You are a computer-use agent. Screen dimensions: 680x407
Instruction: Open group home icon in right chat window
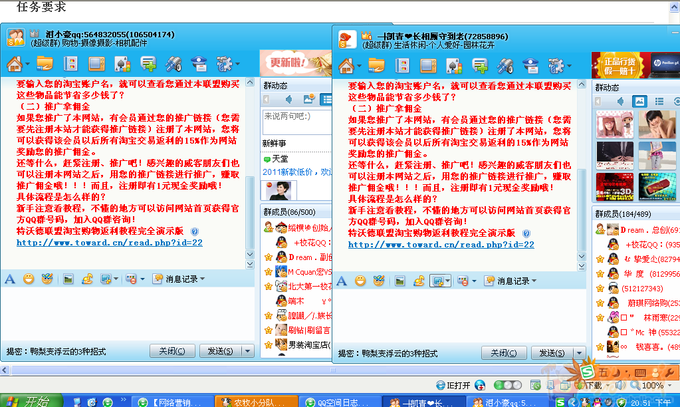tap(346, 66)
